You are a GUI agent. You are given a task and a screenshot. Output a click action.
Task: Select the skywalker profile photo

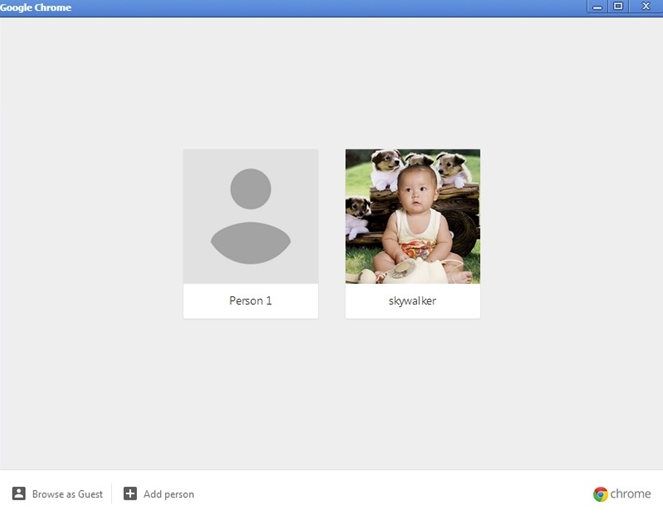[413, 216]
